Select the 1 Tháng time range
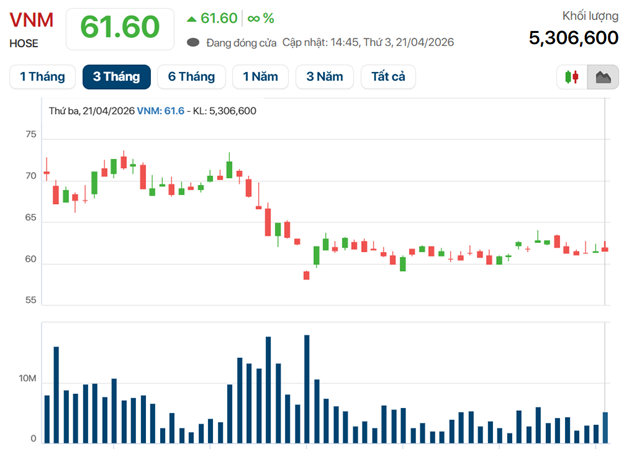The image size is (624, 449). click(x=42, y=77)
